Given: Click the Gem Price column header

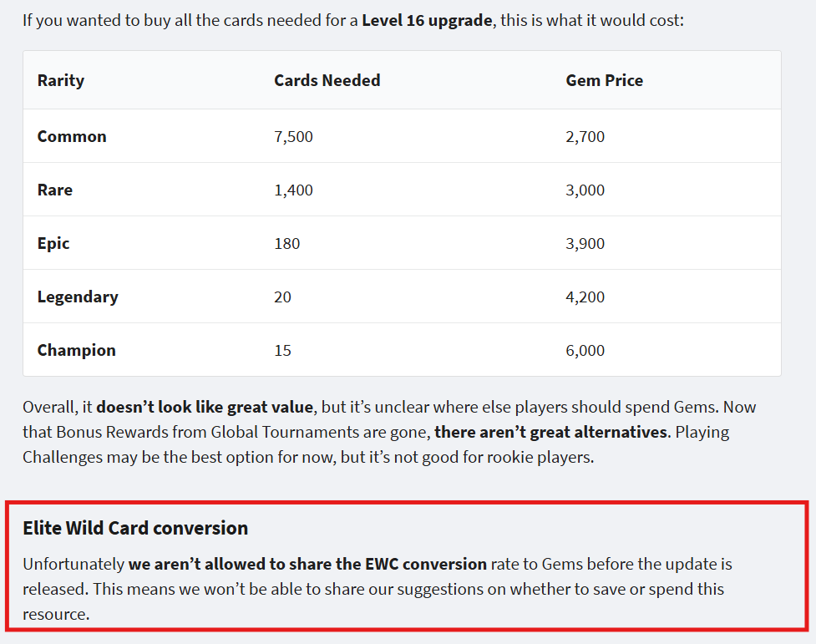Looking at the screenshot, I should [x=604, y=81].
